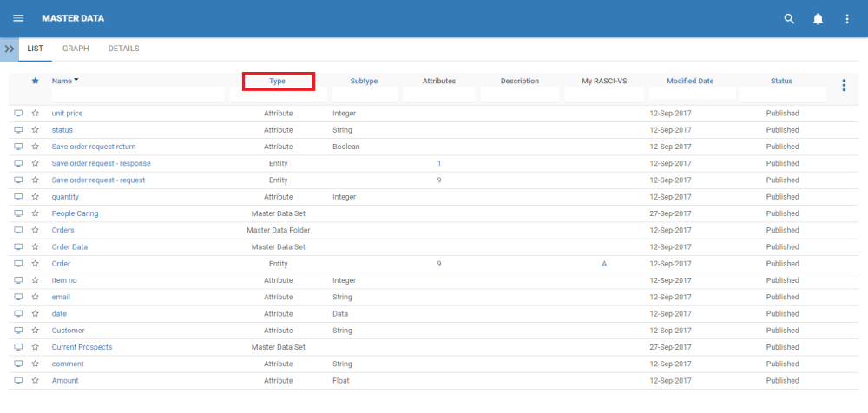The width and height of the screenshot is (868, 413).
Task: Open the hamburger navigation menu
Action: [x=18, y=18]
